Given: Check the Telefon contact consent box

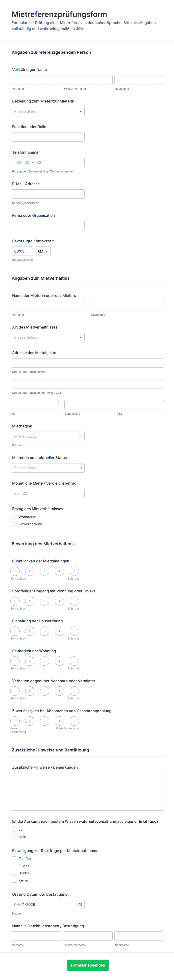Looking at the screenshot, I should tap(14, 859).
